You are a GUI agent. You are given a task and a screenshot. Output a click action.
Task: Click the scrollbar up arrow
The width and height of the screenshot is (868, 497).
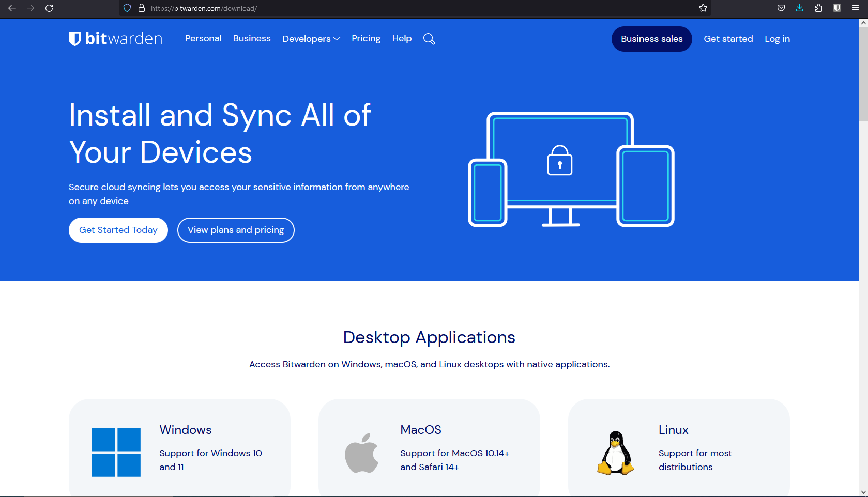point(863,23)
